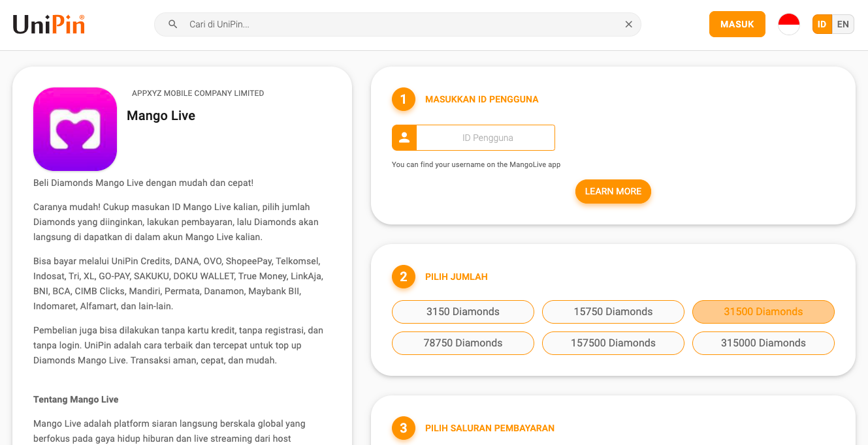Viewport: 868px width, 445px height.
Task: Pick the 78750 Diamonds amount
Action: (x=462, y=343)
